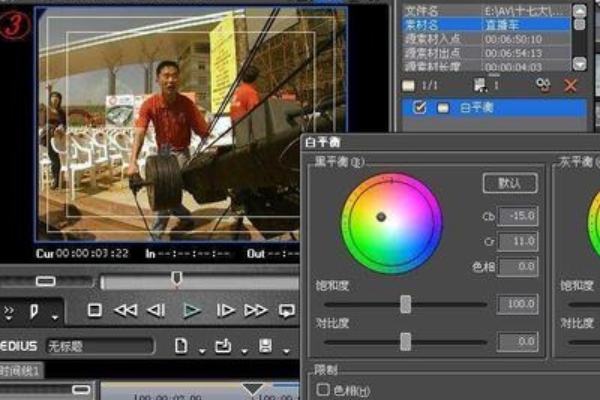Toggle loop playback icon

[287, 311]
